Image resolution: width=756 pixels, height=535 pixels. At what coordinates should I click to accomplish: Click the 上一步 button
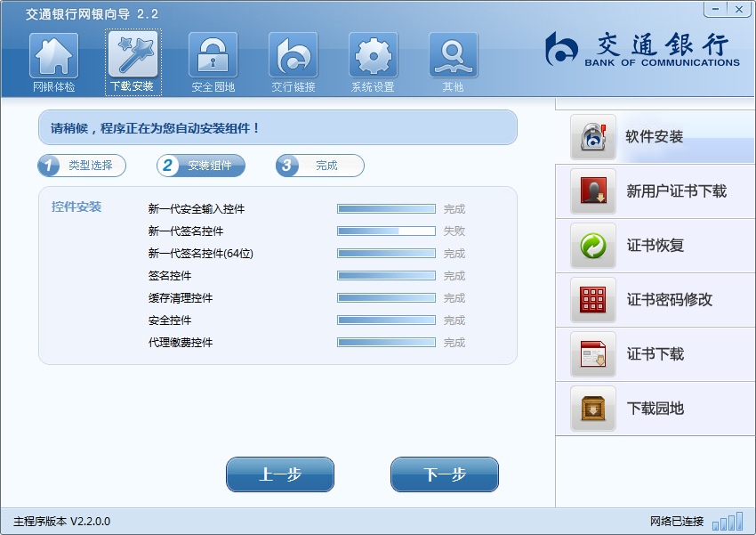(x=280, y=474)
